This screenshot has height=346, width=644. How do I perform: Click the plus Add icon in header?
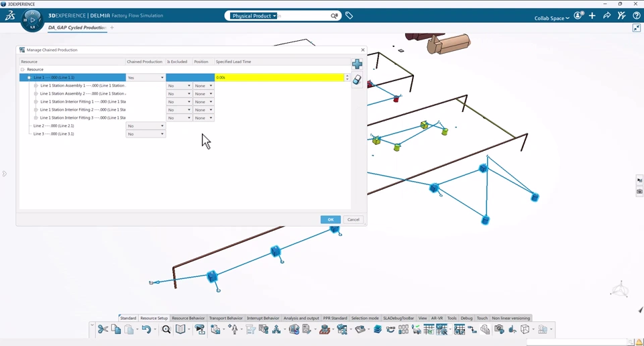tap(592, 15)
